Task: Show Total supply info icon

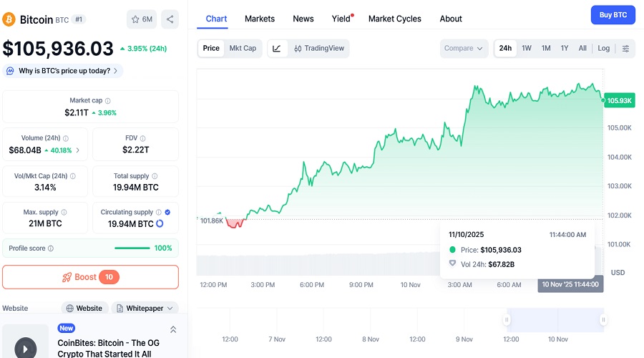Action: pos(155,176)
